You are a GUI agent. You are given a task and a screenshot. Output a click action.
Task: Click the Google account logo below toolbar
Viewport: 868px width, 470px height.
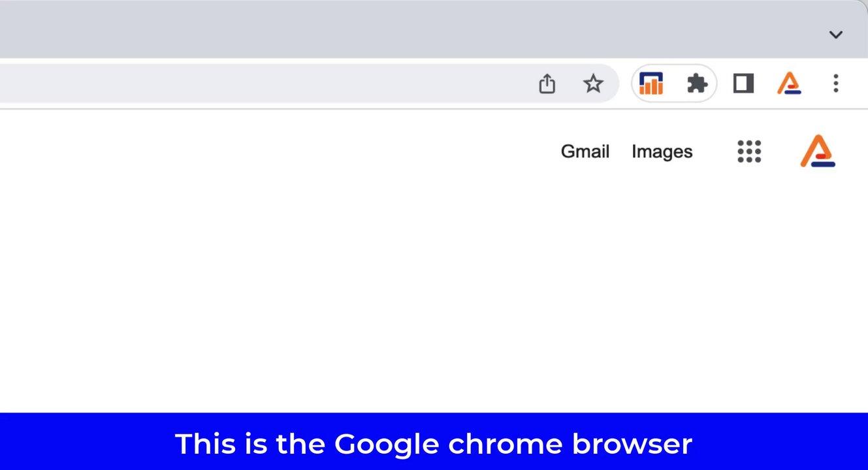(818, 151)
